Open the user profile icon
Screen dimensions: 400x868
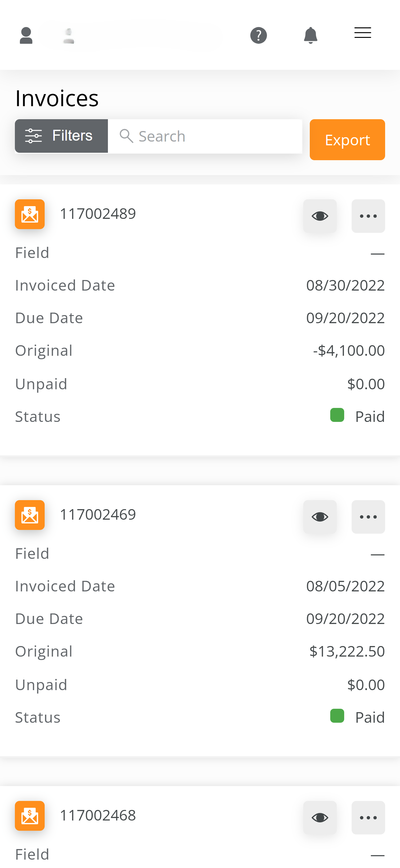point(26,35)
